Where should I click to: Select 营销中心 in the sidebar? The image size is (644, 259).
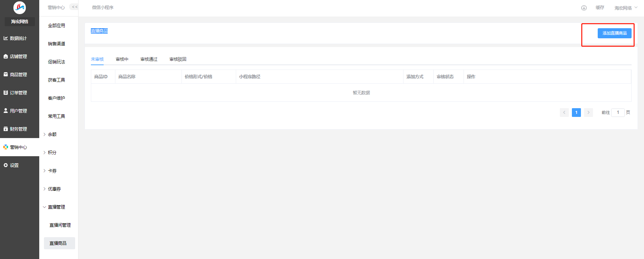point(19,147)
